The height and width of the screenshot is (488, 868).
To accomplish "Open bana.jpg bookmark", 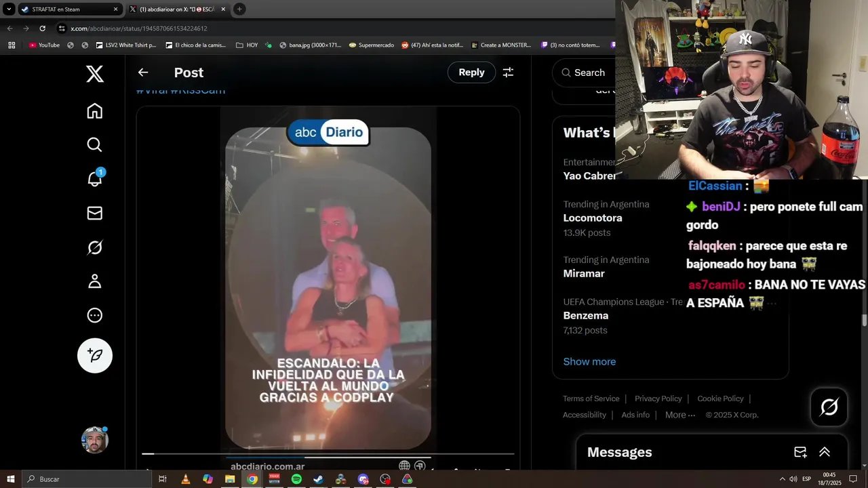I will (x=310, y=45).
